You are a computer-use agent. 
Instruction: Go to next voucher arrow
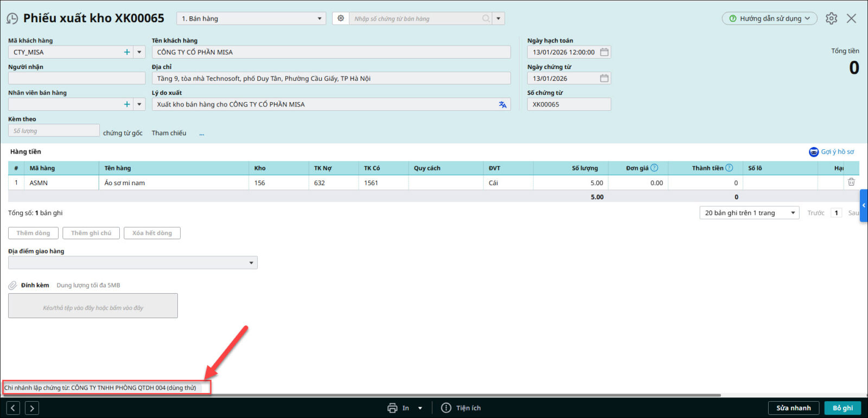[x=32, y=408]
